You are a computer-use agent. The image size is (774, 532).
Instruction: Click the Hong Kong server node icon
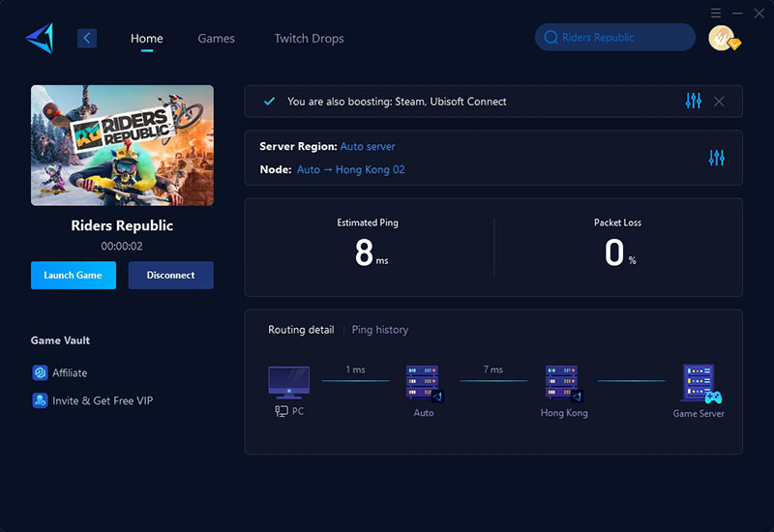pos(562,383)
